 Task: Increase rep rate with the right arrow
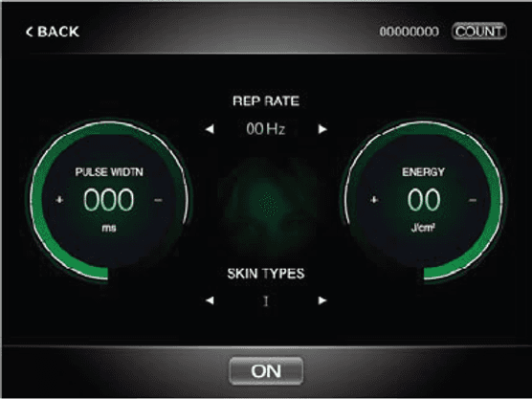(x=322, y=129)
